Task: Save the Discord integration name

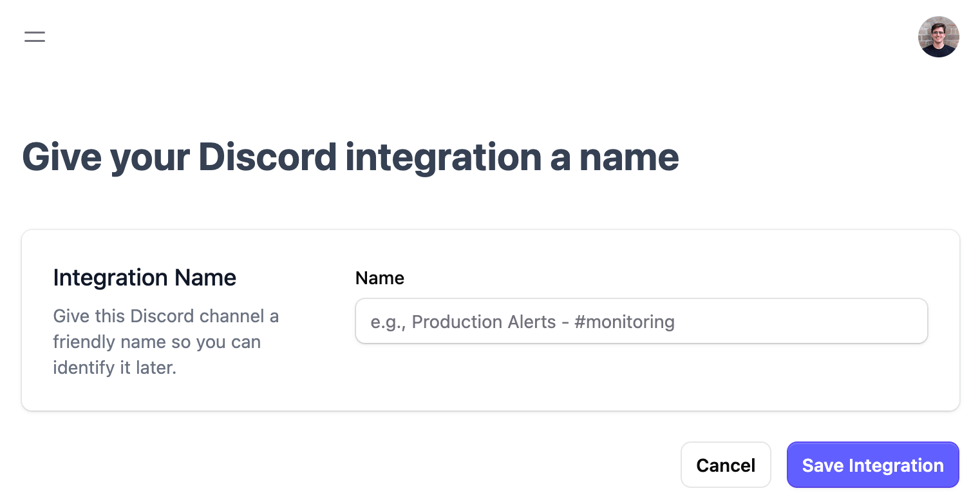Action: point(872,465)
